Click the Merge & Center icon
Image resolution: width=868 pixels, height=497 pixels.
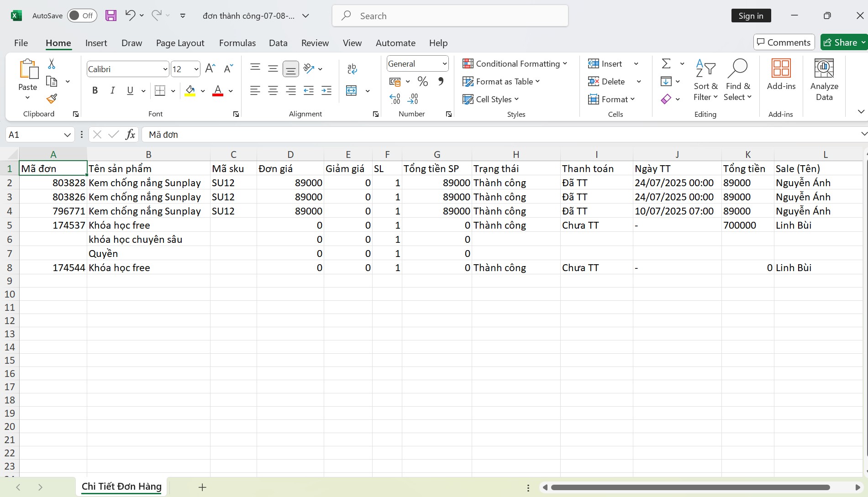(x=352, y=91)
